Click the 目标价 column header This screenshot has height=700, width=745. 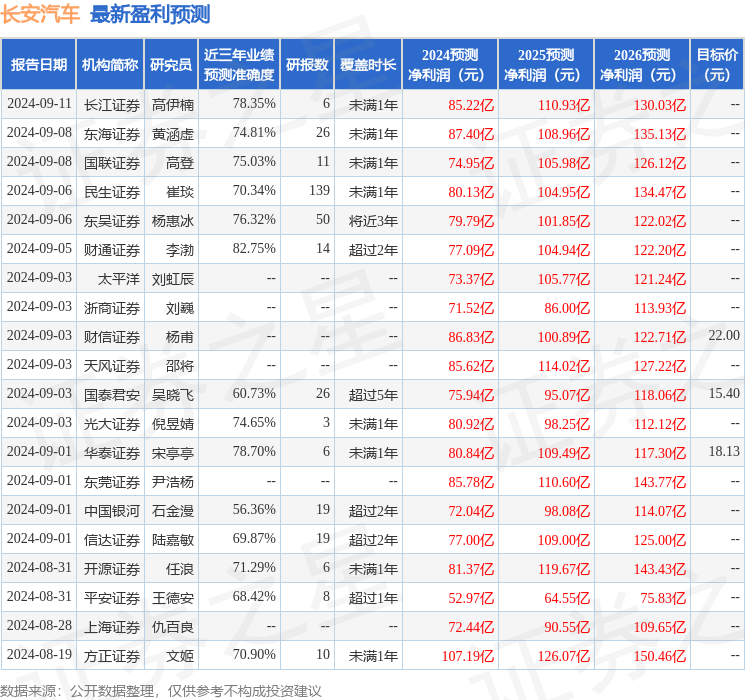716,64
